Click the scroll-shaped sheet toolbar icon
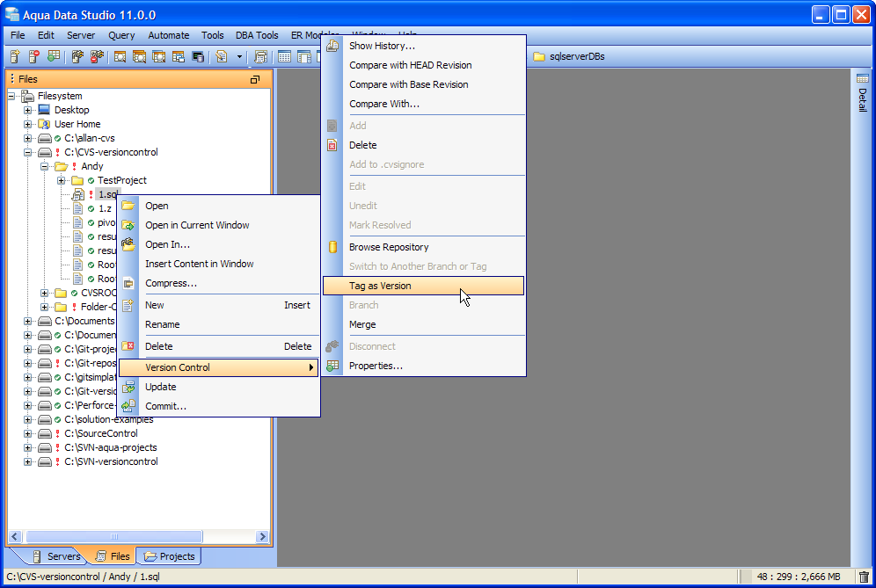The image size is (876, 588). pos(260,56)
